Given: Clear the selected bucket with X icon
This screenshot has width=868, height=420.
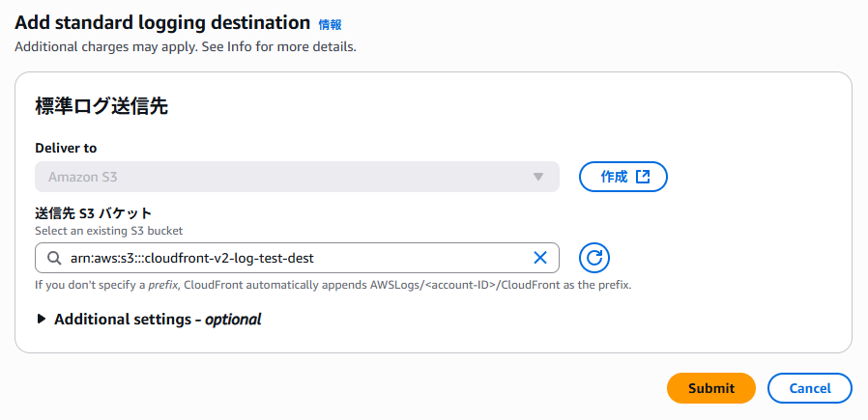Looking at the screenshot, I should click(x=539, y=258).
